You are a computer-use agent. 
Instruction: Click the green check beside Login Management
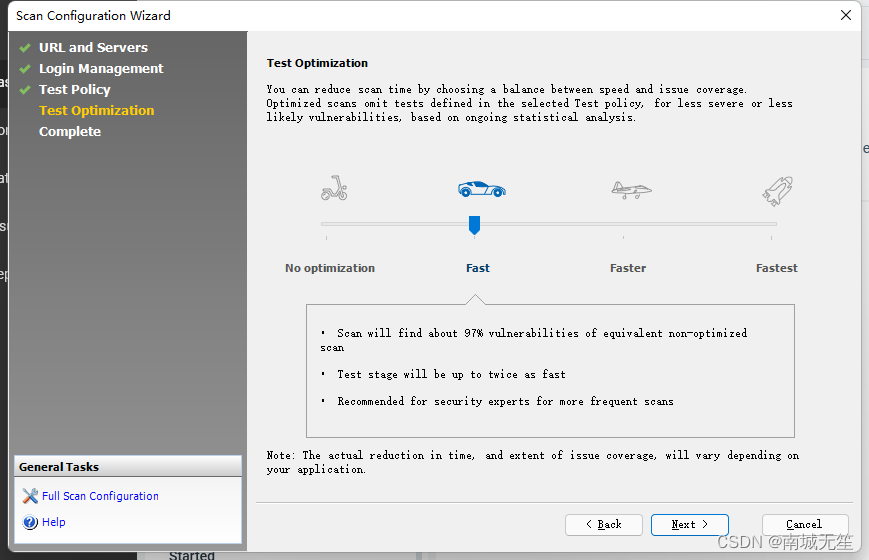coord(25,69)
